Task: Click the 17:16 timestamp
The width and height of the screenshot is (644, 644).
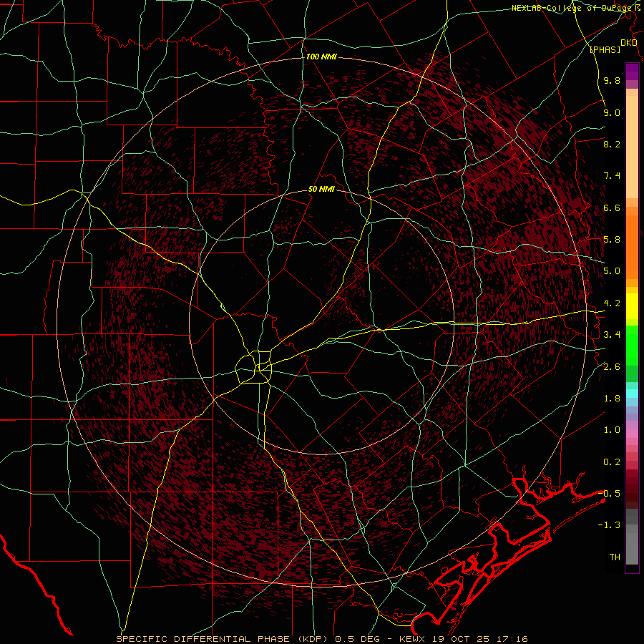Action: (512, 639)
